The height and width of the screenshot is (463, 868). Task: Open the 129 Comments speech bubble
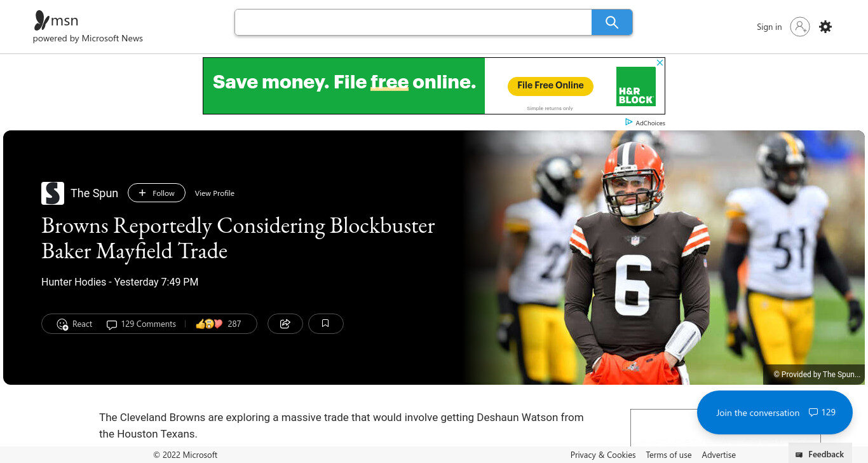pyautogui.click(x=141, y=324)
